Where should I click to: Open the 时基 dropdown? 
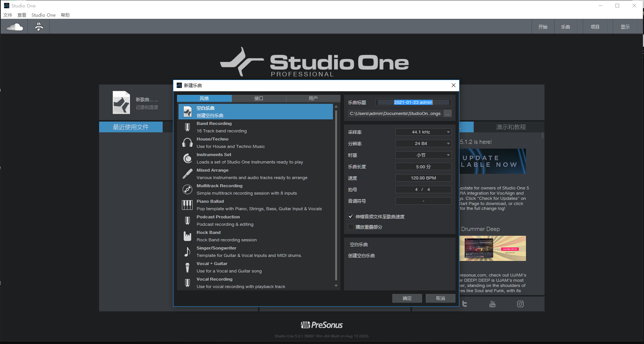[x=424, y=155]
